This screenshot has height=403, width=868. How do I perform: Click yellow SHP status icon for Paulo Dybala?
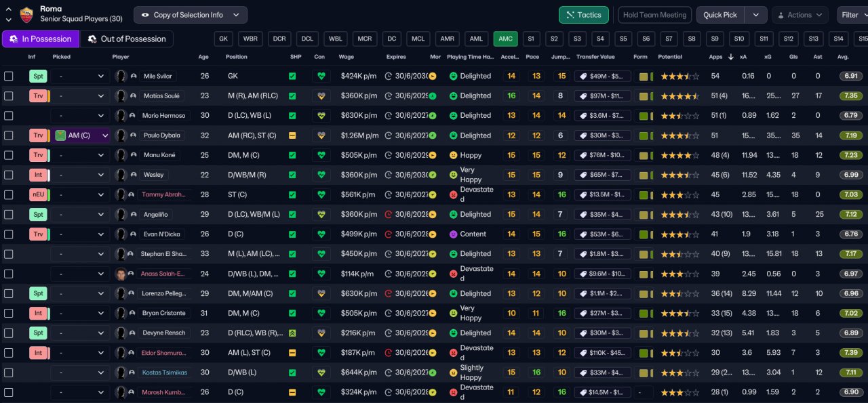click(x=292, y=135)
